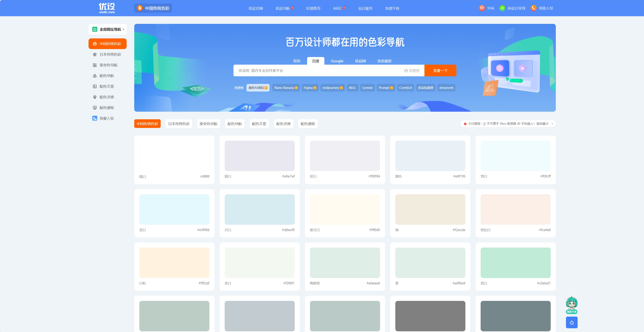Click the 渐变色导航 sidebar icon
Screen dimensions: 644x332
coord(95,65)
